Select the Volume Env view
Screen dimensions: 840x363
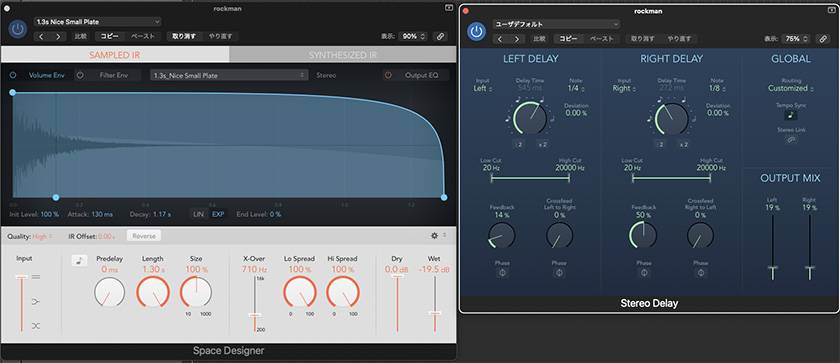47,75
